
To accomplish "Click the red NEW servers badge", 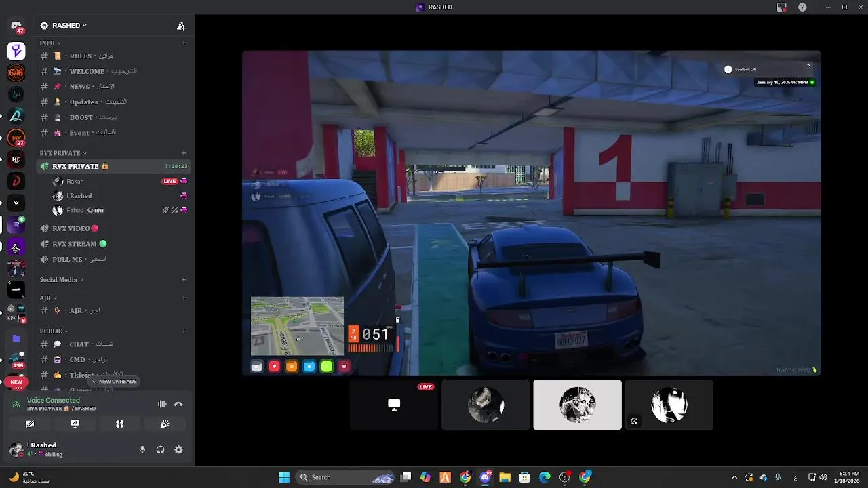I will [16, 382].
